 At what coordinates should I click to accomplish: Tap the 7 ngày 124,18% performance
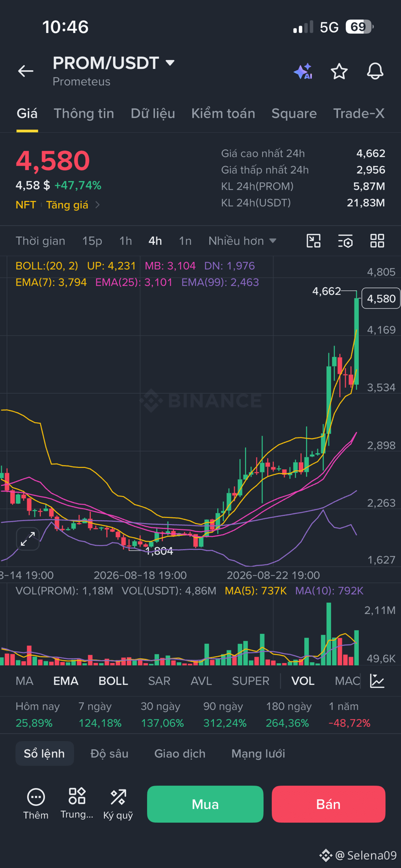click(100, 714)
